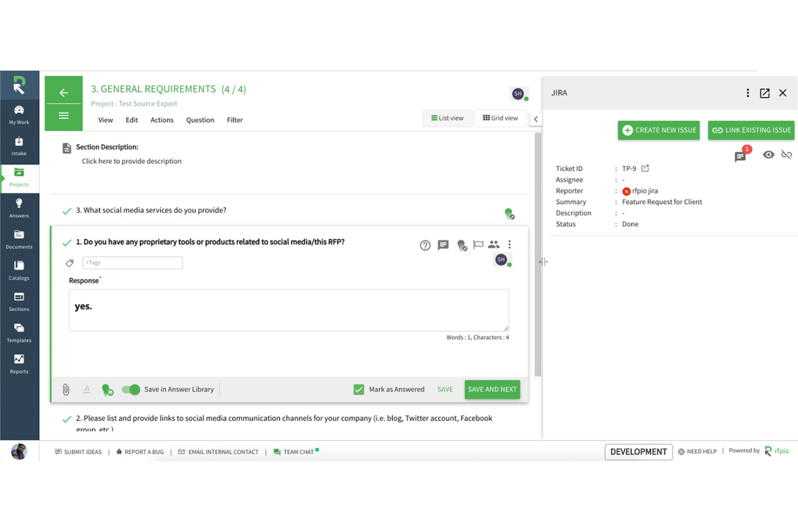Open the View menu

[106, 120]
